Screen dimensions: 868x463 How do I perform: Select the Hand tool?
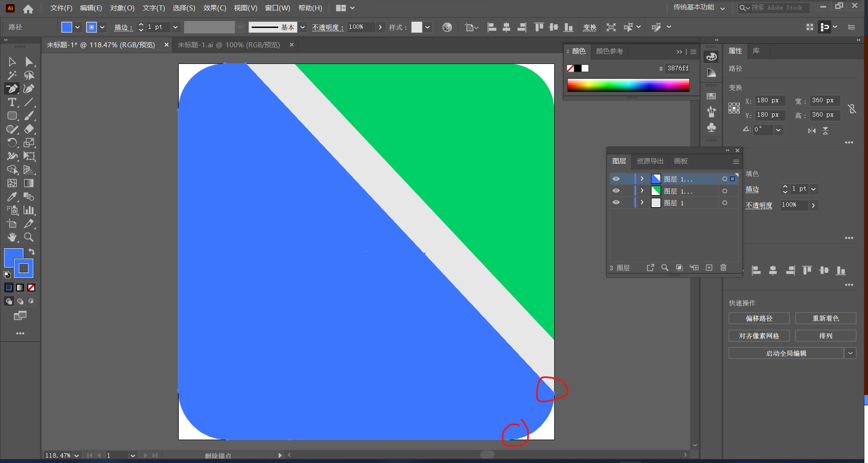point(12,237)
